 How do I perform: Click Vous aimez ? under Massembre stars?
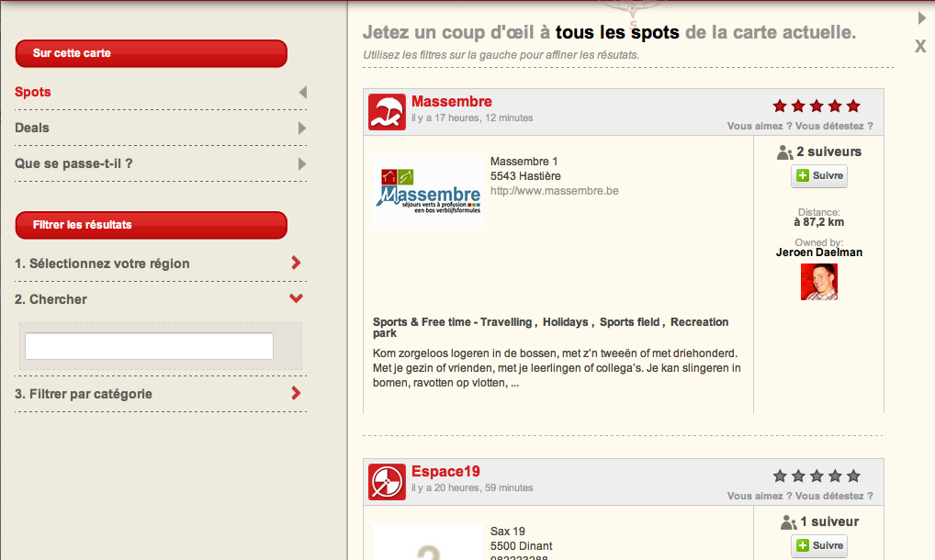tap(760, 126)
